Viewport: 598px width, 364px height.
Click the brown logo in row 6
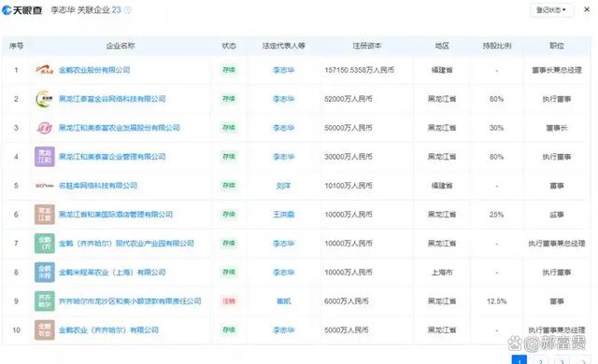tap(45, 215)
